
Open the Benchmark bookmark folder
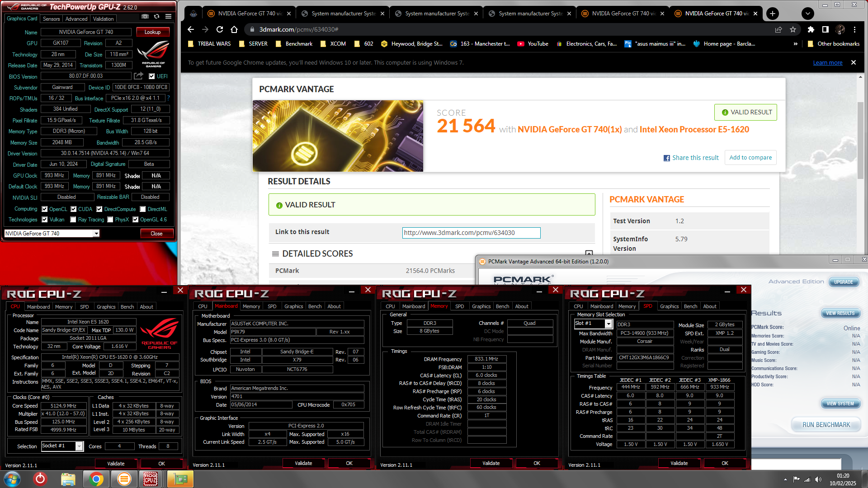coord(294,44)
